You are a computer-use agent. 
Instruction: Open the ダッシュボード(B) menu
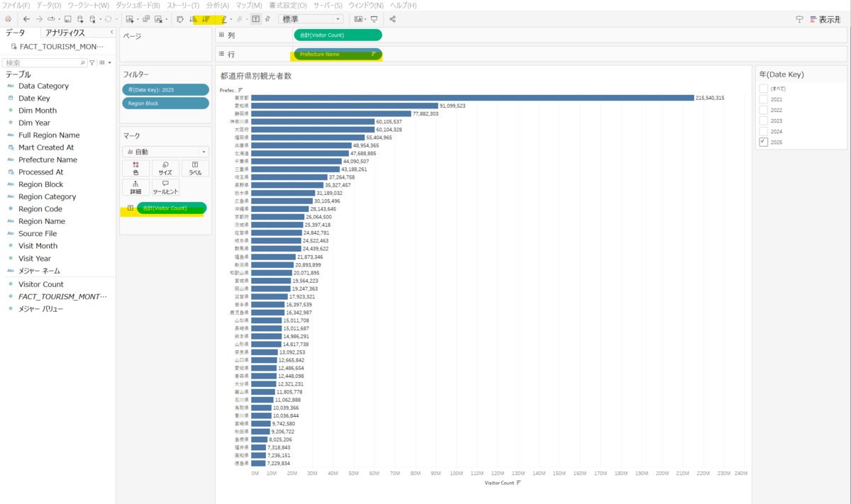point(138,5)
